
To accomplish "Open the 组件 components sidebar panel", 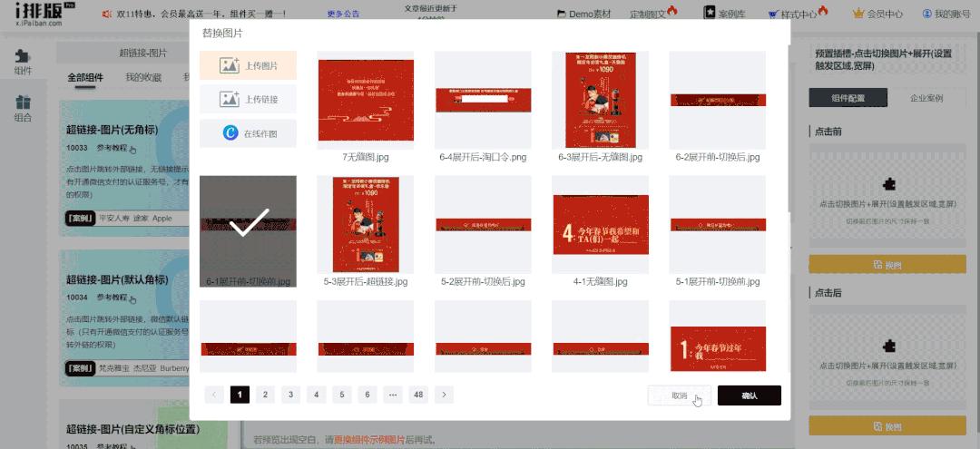I will tap(23, 62).
